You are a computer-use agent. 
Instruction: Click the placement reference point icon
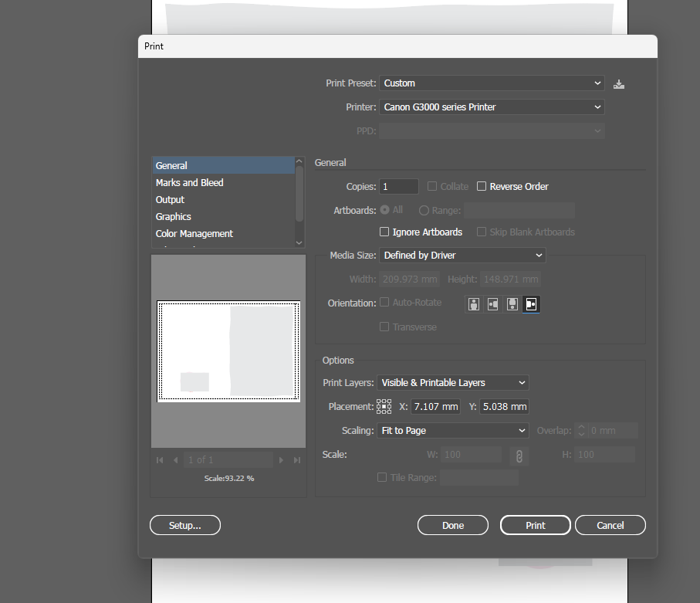[x=384, y=407]
